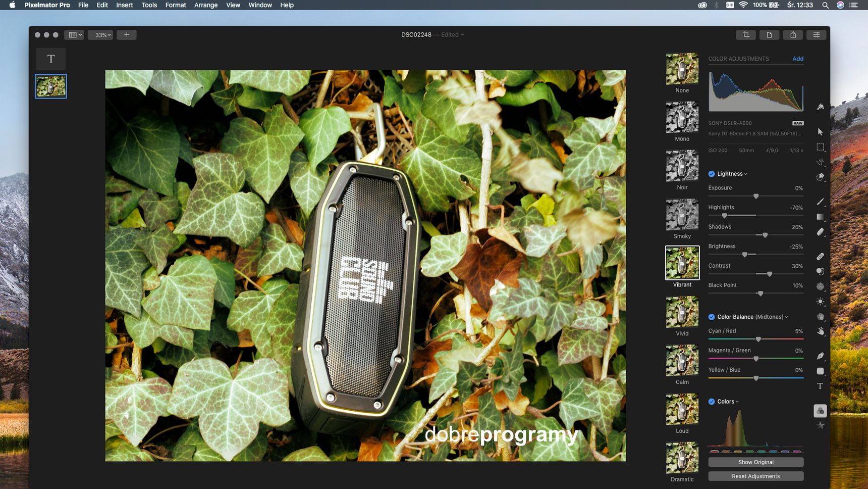Image resolution: width=868 pixels, height=489 pixels.
Task: Open the File menu
Action: click(83, 5)
